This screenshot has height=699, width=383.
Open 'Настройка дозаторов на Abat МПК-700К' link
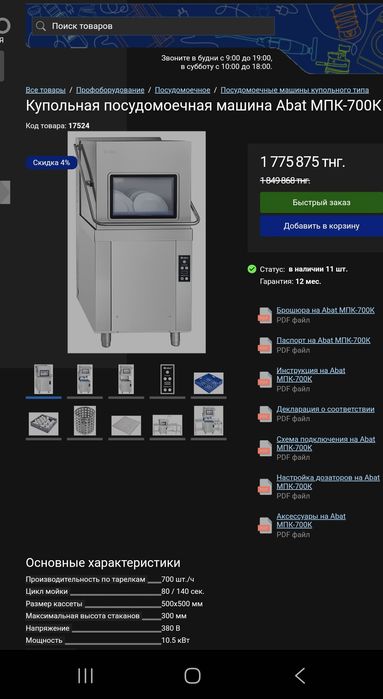(x=328, y=482)
